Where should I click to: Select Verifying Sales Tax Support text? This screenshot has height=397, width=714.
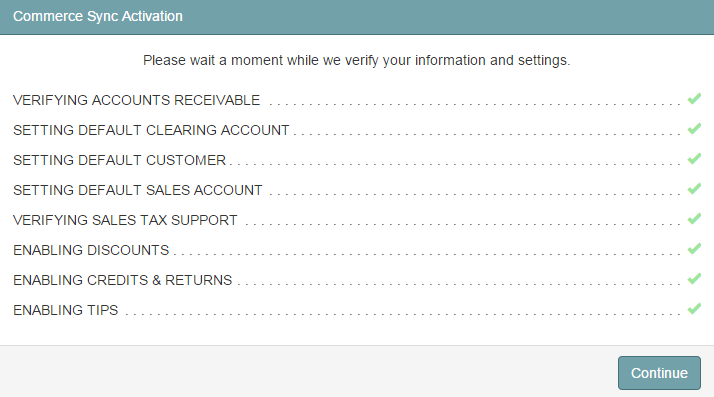[125, 220]
